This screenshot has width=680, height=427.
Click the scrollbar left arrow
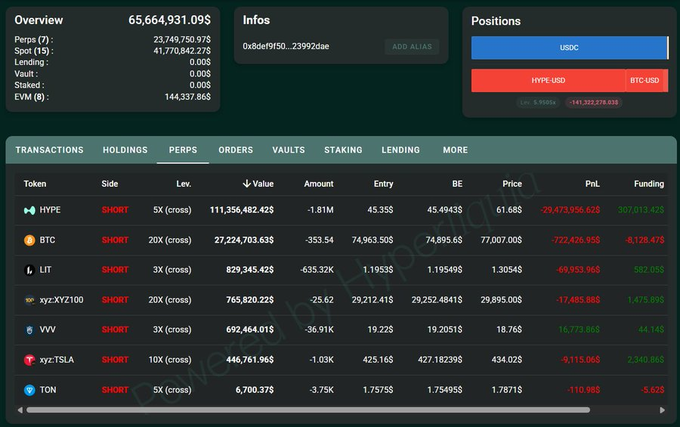[20, 410]
